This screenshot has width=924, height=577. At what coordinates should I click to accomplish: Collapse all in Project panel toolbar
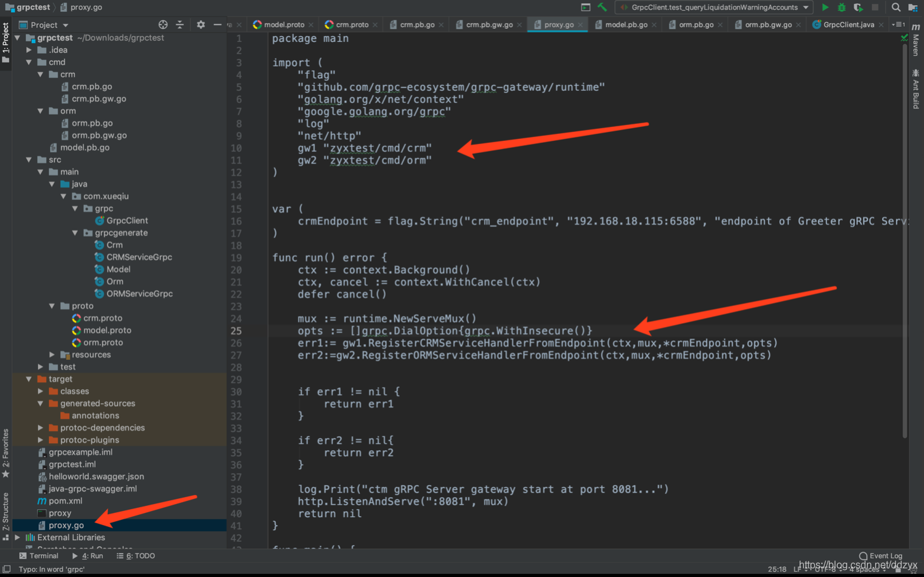click(180, 25)
